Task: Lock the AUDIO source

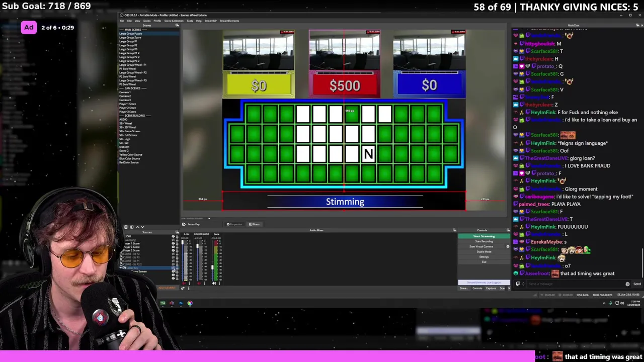Action: (177, 236)
